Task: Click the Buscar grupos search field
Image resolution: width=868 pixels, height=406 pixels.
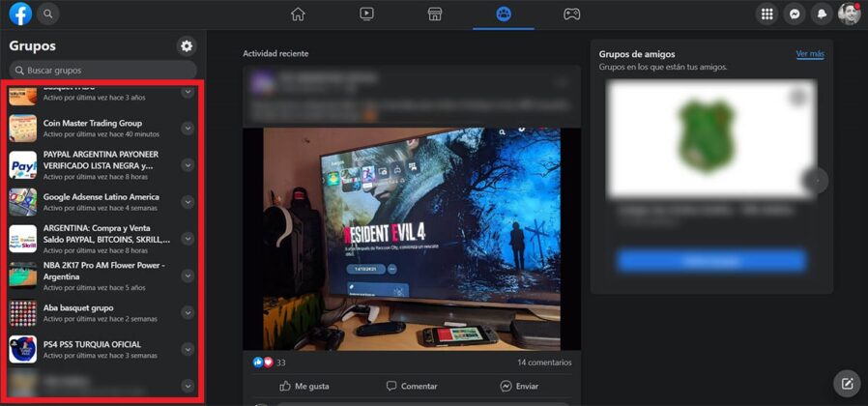Action: (x=103, y=71)
